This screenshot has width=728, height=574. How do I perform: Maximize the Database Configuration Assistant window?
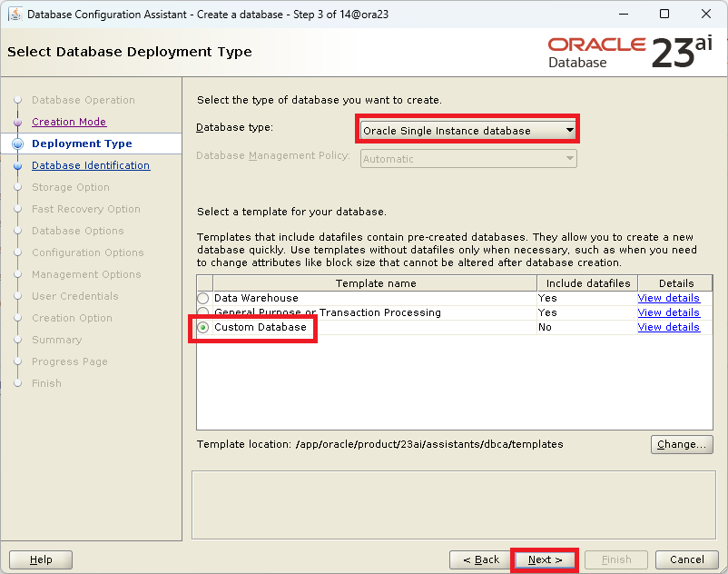coord(664,14)
